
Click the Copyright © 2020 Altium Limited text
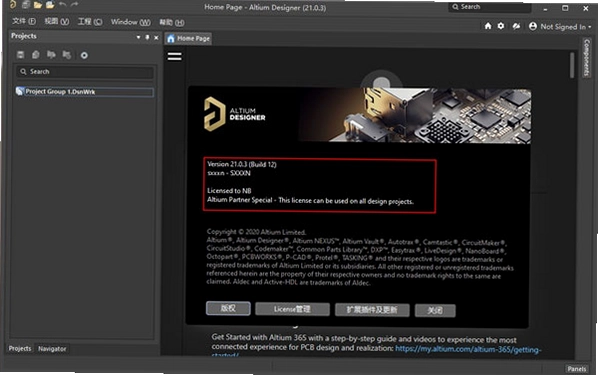pyautogui.click(x=256, y=232)
